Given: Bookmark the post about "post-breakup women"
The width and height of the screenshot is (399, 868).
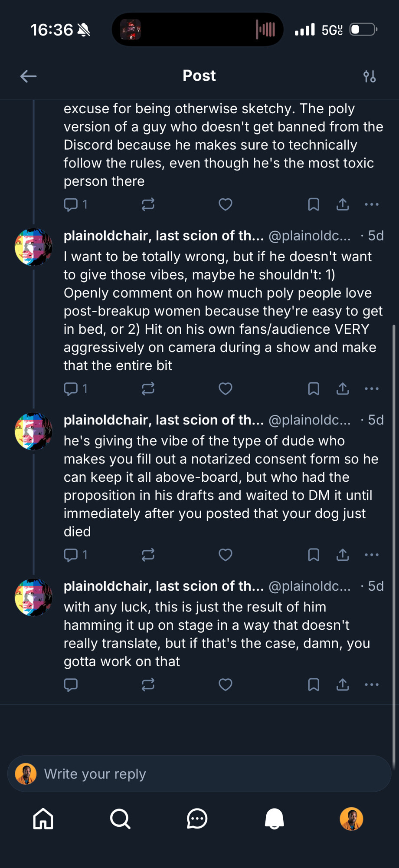Looking at the screenshot, I should [x=314, y=388].
